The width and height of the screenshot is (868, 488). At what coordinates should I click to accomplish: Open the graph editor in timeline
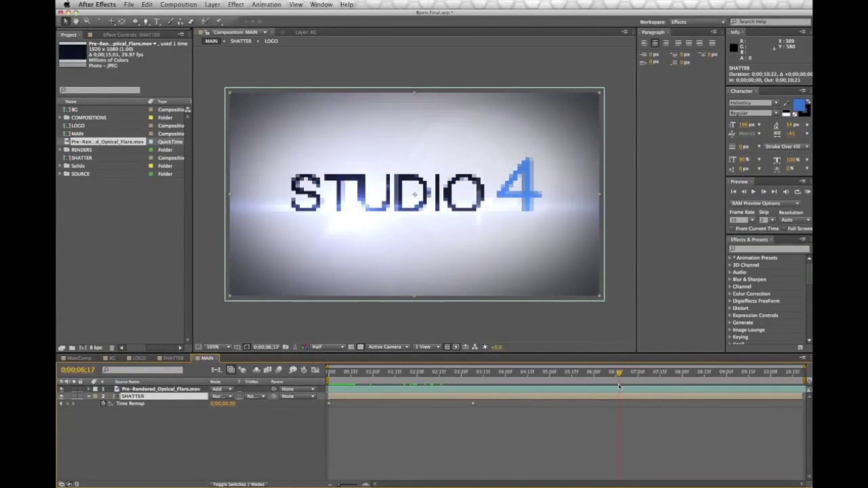315,370
